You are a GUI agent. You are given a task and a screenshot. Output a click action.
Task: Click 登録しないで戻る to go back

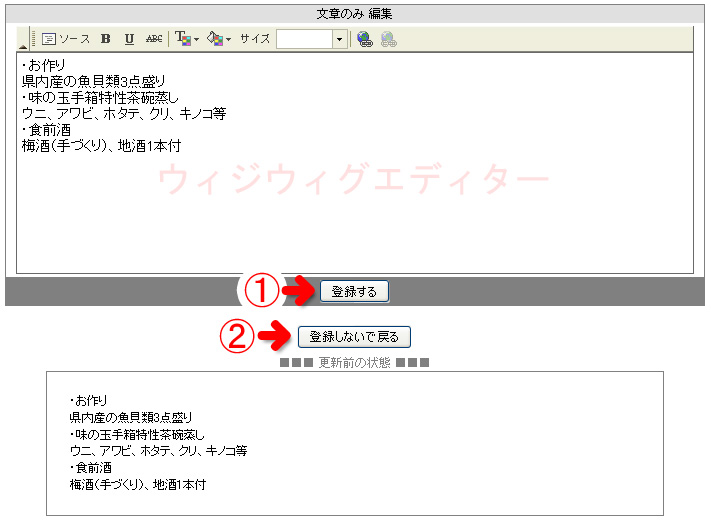tap(354, 337)
